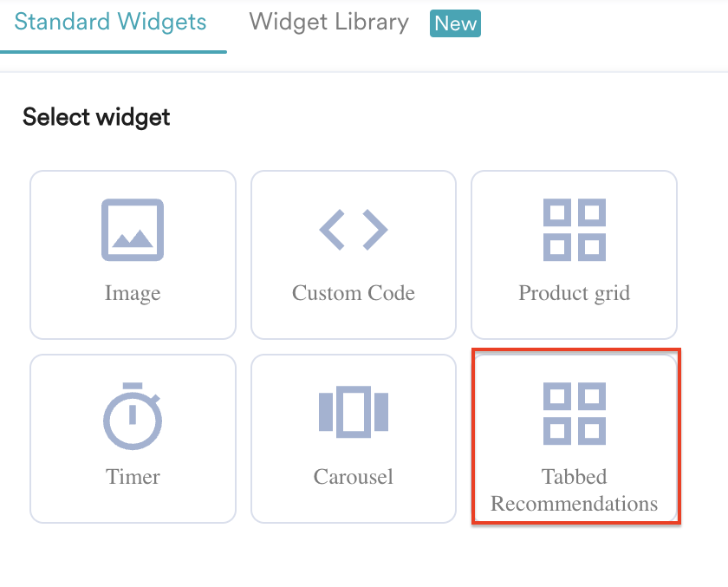Choose the Image widget card
728x587 pixels.
[x=133, y=254]
